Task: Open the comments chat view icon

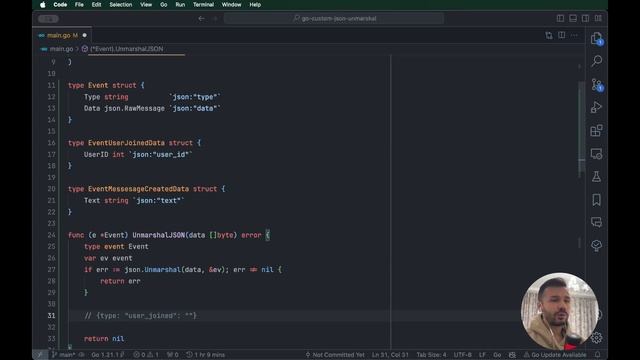Action: pos(596,222)
